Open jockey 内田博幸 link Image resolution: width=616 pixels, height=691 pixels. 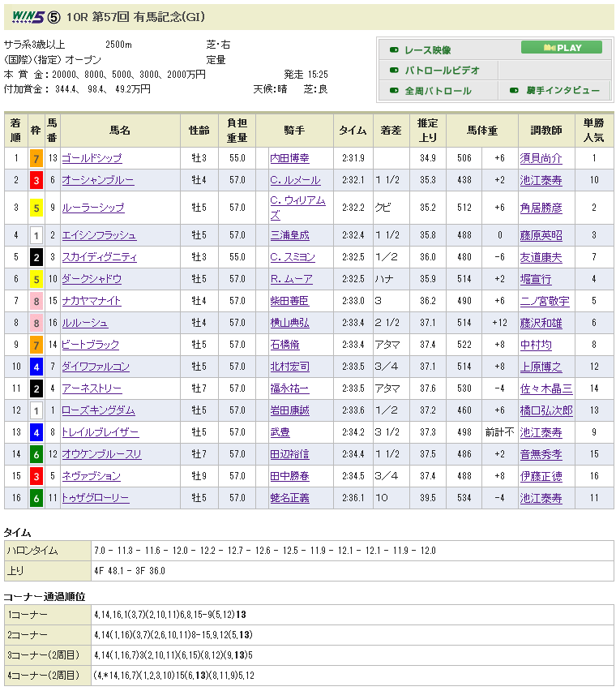click(289, 158)
